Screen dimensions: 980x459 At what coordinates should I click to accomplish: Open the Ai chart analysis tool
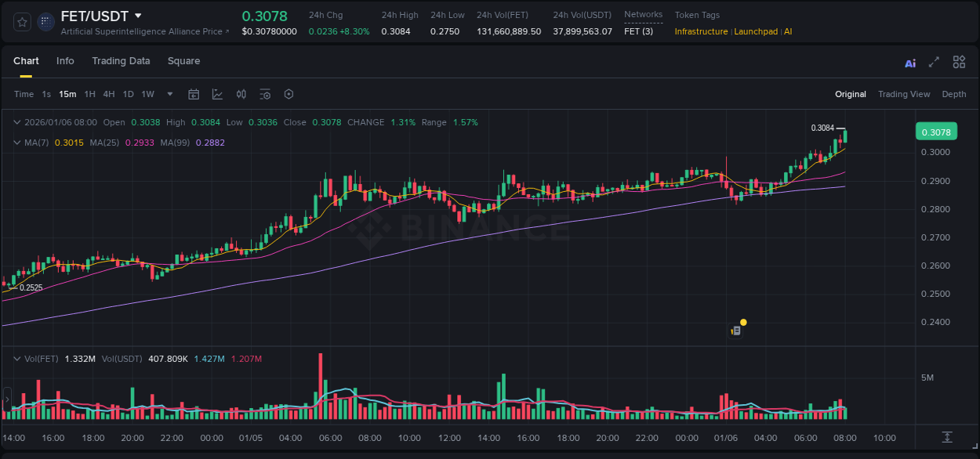tap(909, 62)
